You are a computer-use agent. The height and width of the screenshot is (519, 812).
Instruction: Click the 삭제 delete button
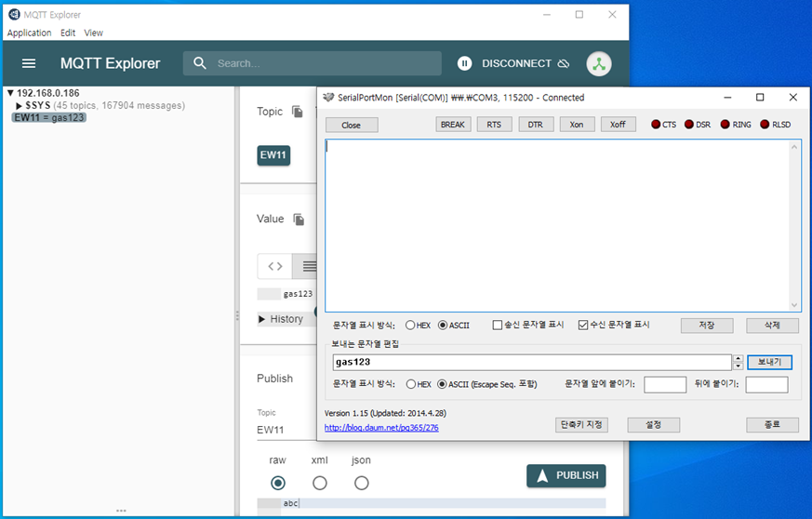pyautogui.click(x=772, y=326)
